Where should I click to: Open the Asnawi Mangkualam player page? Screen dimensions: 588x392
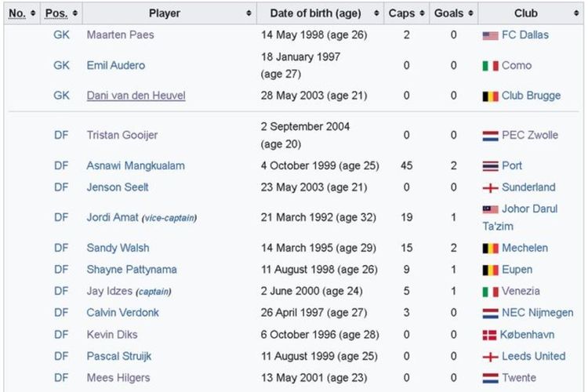[136, 165]
